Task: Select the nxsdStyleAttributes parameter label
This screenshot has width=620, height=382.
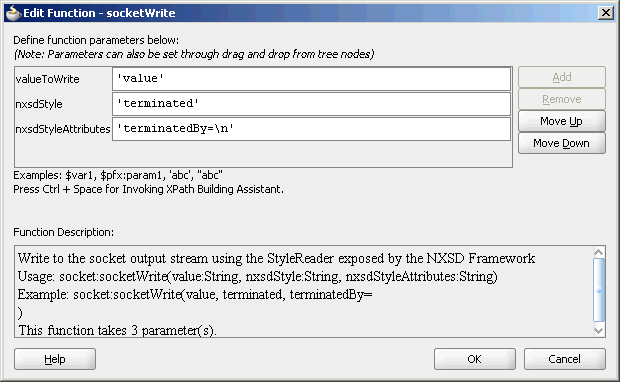Action: click(x=63, y=129)
